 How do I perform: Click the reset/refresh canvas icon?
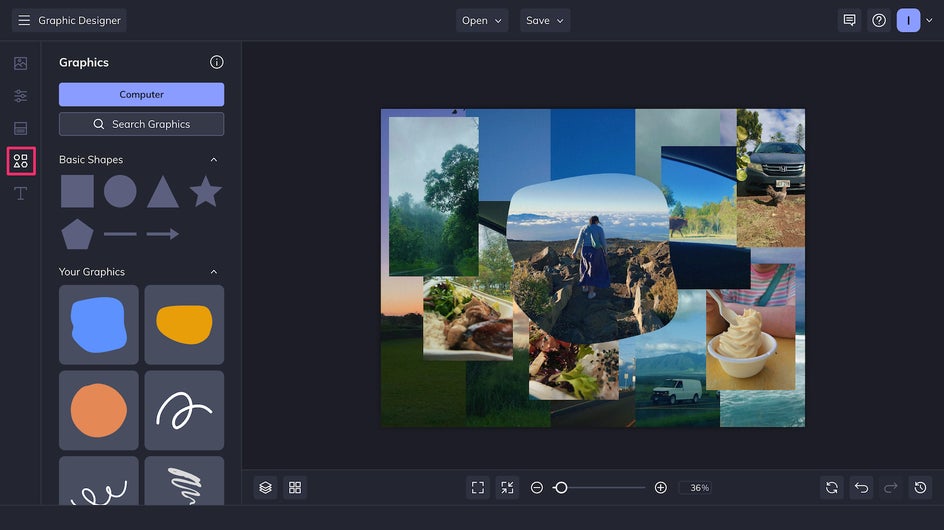point(832,488)
